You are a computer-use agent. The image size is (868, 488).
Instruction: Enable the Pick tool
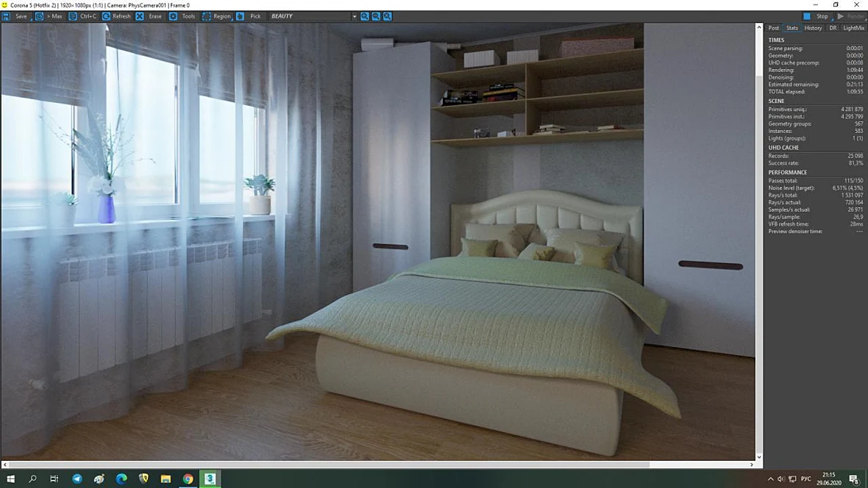click(x=249, y=16)
